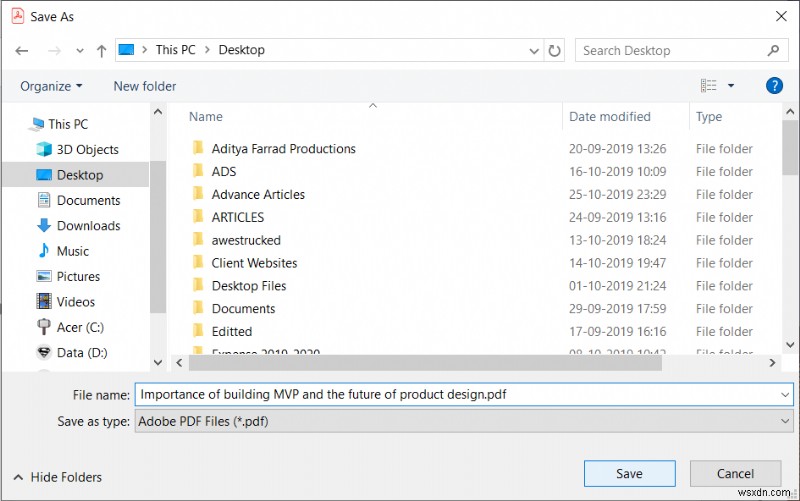This screenshot has height=501, width=800.
Task: Click the PC icon in address bar
Action: pos(127,49)
